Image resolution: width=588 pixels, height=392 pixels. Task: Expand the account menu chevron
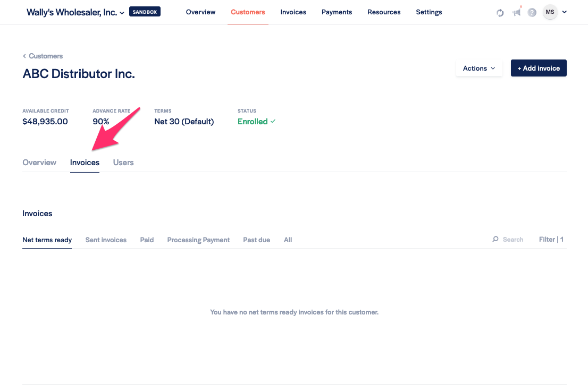pos(564,12)
